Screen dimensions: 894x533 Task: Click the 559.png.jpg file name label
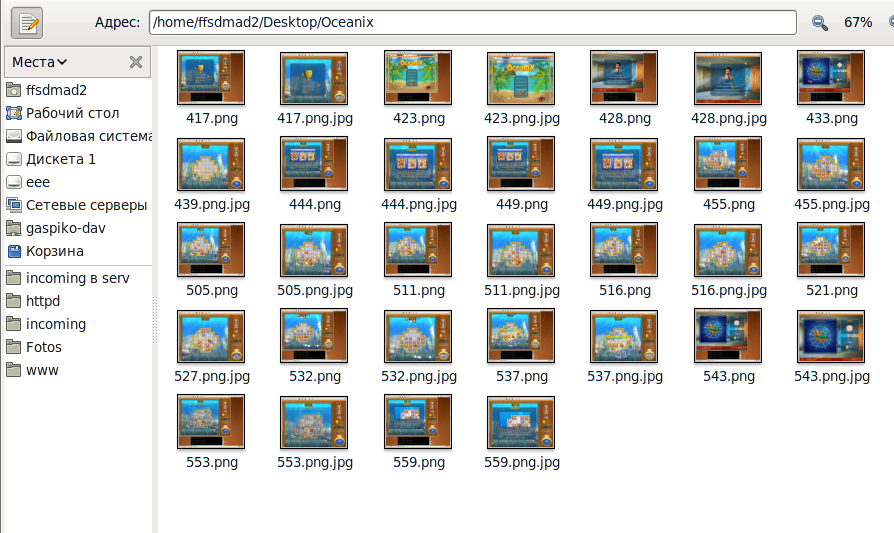coord(522,462)
